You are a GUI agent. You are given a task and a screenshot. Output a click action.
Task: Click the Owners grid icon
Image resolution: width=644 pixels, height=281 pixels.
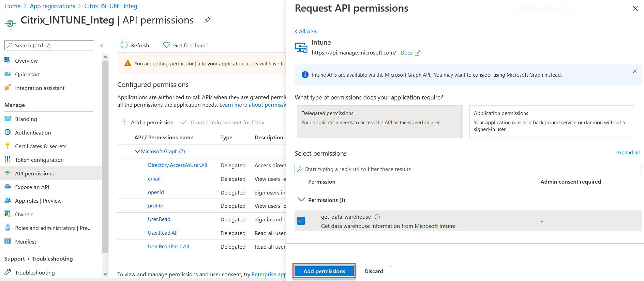point(7,214)
